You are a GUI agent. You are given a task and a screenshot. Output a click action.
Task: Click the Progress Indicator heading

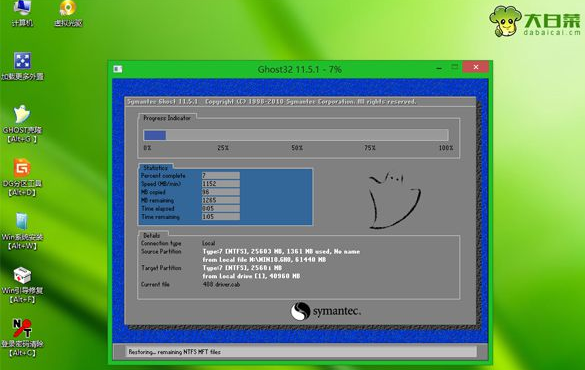(167, 118)
